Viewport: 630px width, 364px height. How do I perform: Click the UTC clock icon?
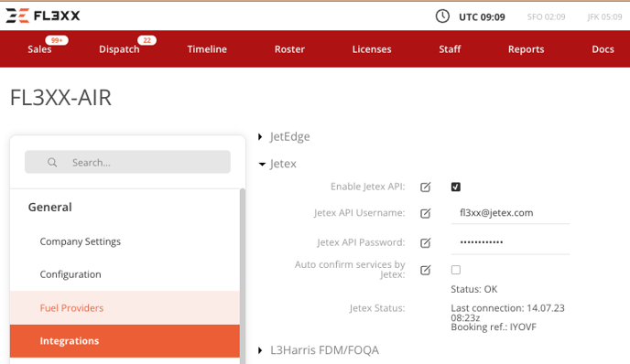(x=442, y=16)
